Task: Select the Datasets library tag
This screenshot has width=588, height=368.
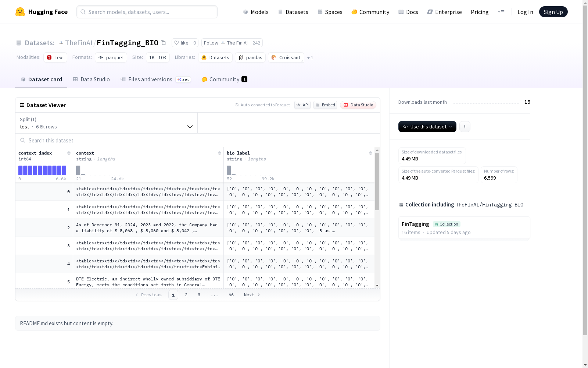Action: coord(215,57)
